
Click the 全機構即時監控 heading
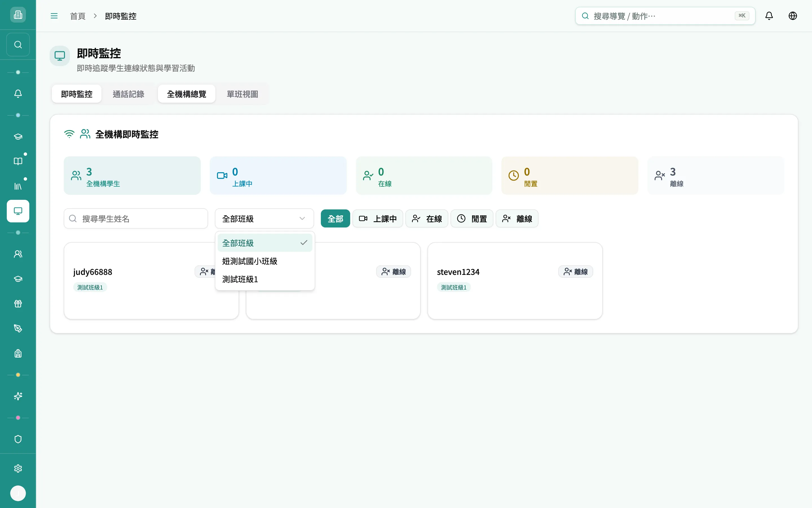click(127, 134)
